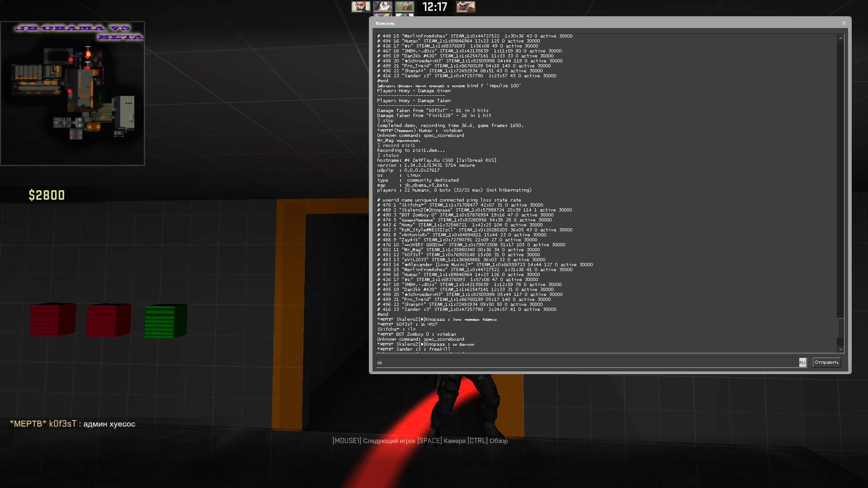The image size is (868, 488).
Task: Click the console scrollbar up arrow
Action: tap(840, 38)
